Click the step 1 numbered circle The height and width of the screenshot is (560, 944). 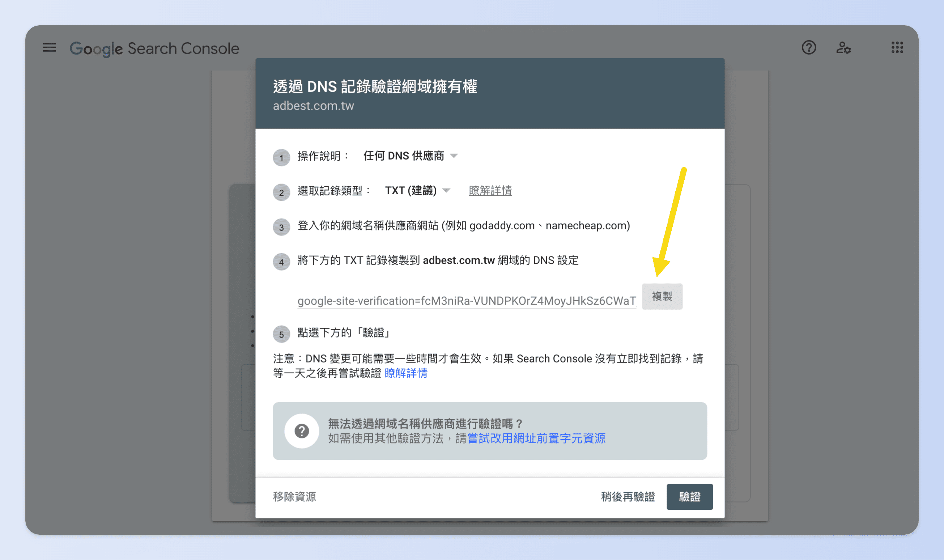pos(281,157)
